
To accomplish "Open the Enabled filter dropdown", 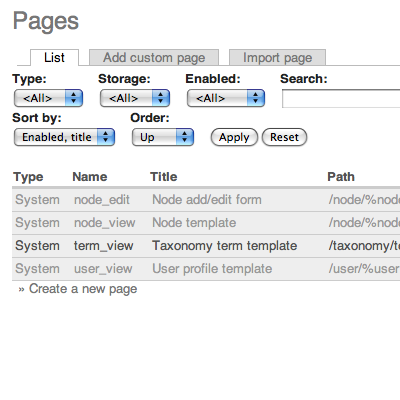I will [x=226, y=98].
